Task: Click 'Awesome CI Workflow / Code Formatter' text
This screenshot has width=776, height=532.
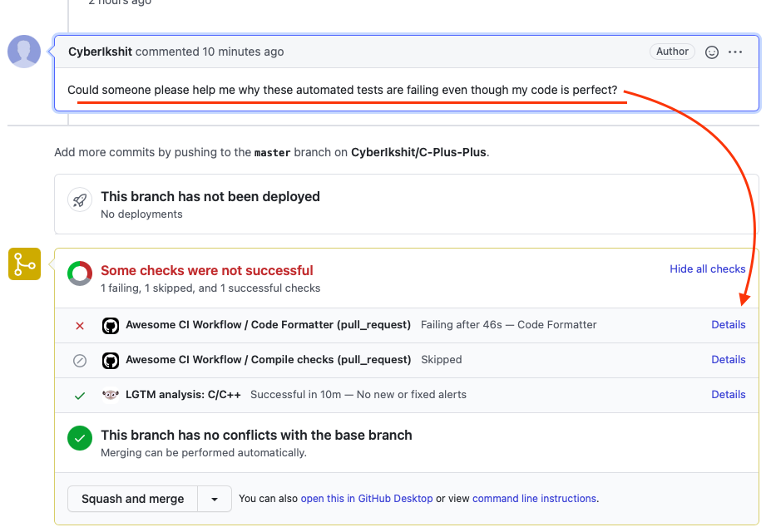Action: point(269,325)
